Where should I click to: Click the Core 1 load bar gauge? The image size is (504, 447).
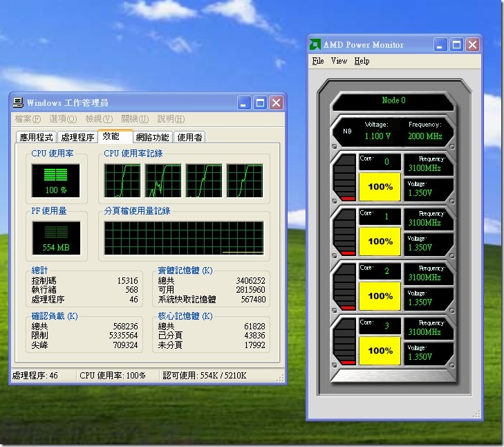[x=344, y=233]
